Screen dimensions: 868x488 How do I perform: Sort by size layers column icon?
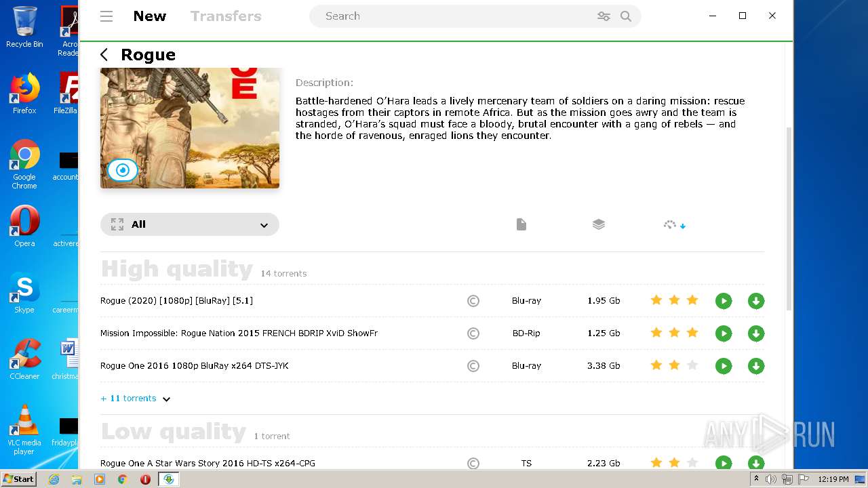click(598, 224)
